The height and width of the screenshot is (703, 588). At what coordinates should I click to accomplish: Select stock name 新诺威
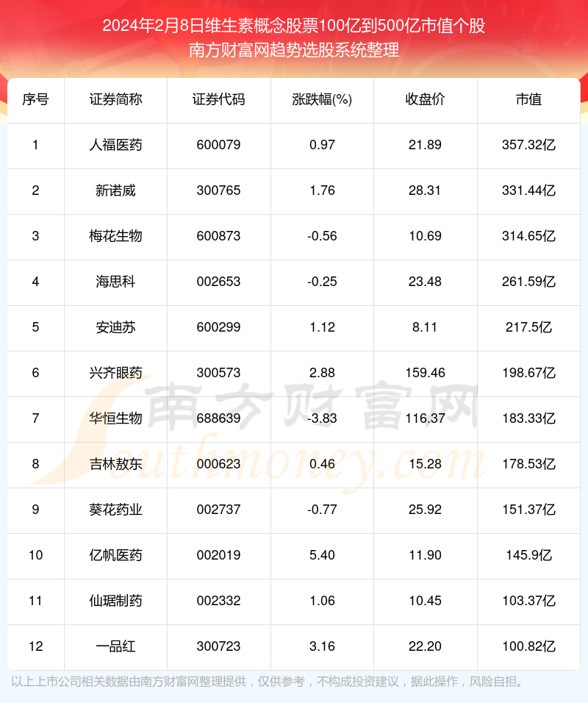pos(115,191)
